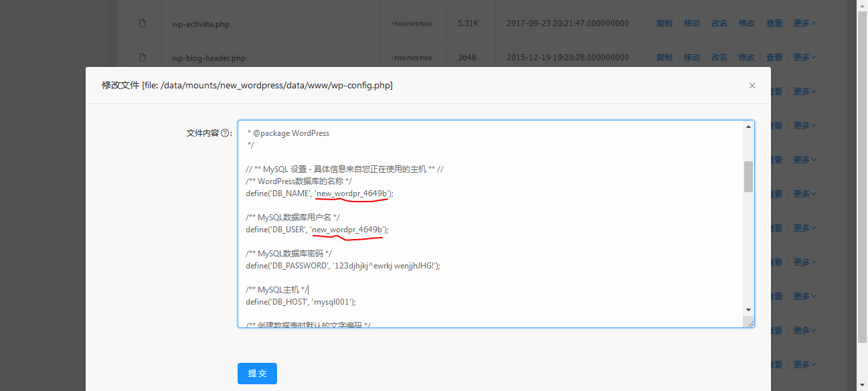Open 更多 dropdown for wp-activate.php

[805, 23]
